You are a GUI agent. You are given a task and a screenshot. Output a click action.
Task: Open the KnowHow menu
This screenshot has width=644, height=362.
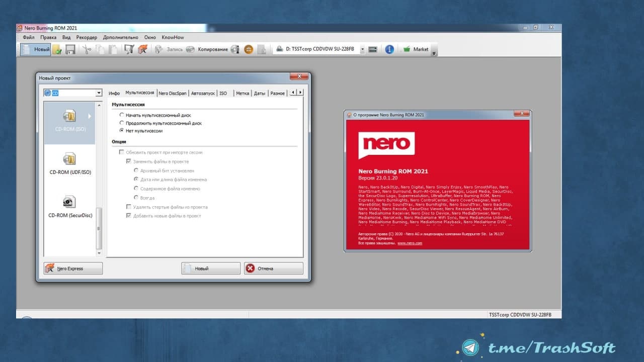[173, 37]
